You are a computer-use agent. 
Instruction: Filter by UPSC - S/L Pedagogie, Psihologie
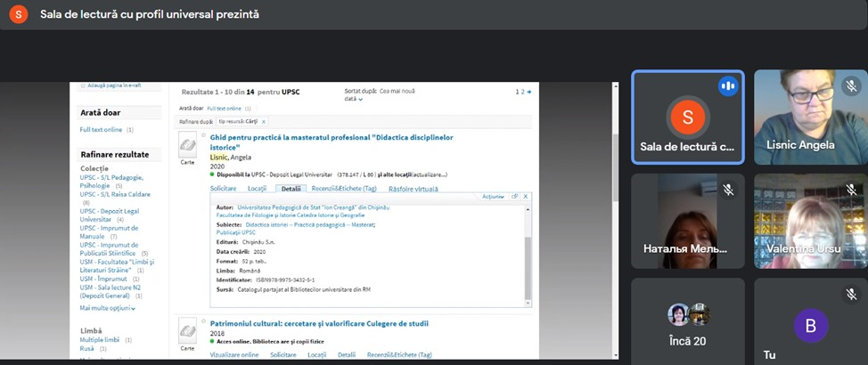coord(111,182)
